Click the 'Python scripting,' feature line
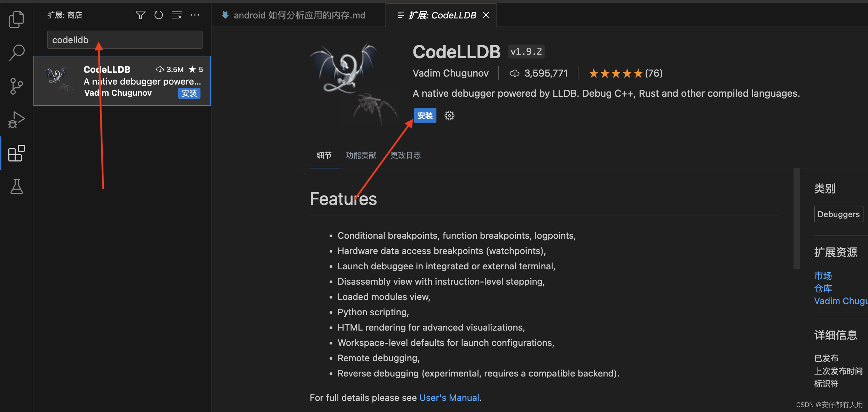 click(x=373, y=312)
